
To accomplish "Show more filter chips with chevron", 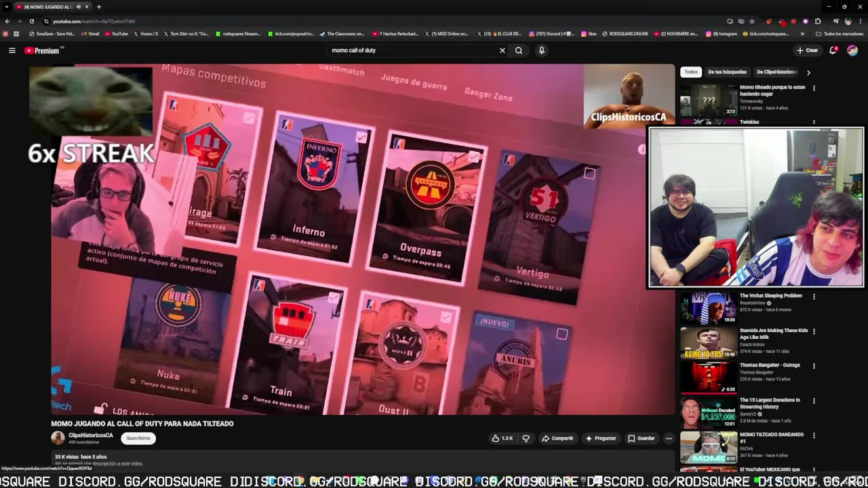I will (x=808, y=72).
